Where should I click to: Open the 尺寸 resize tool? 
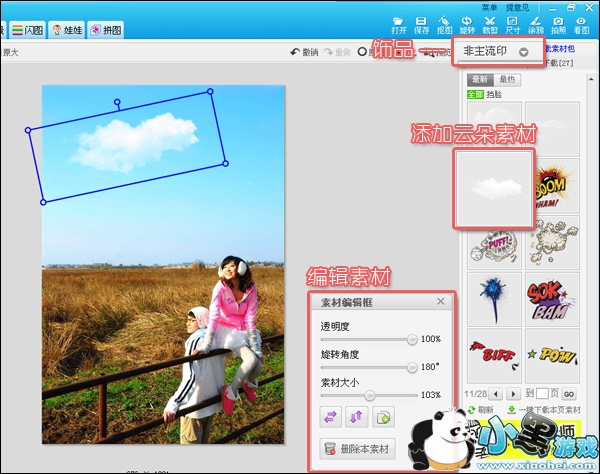click(x=513, y=25)
